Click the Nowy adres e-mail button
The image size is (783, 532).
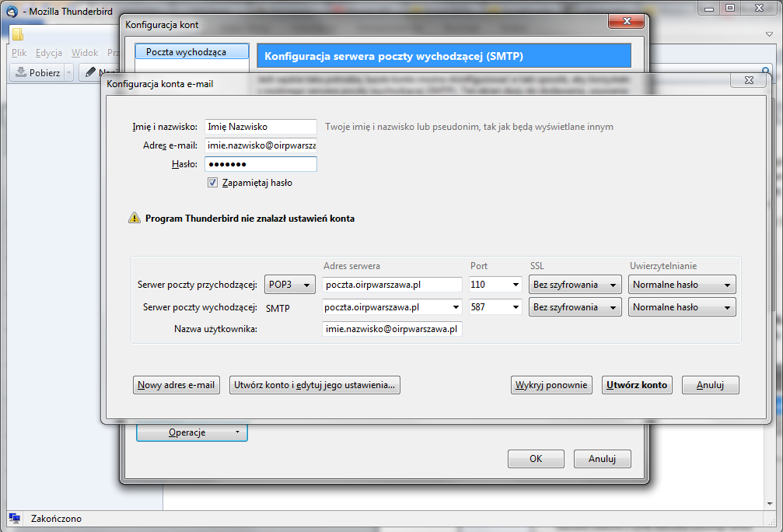[x=177, y=385]
